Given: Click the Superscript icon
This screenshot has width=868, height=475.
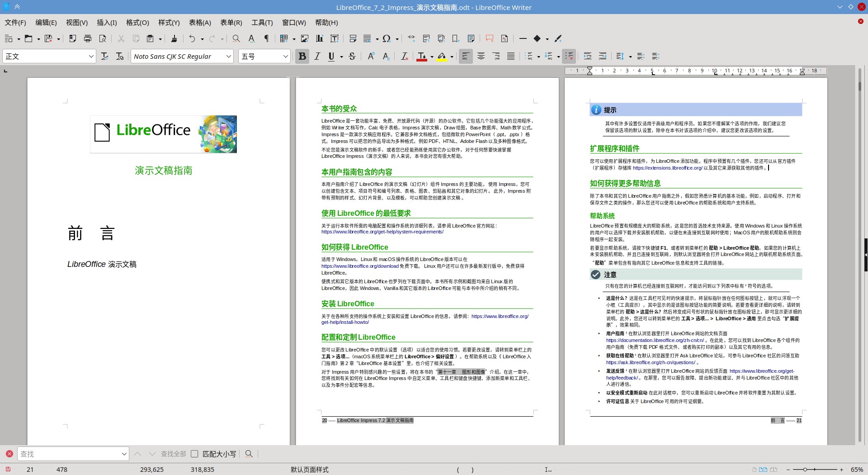Looking at the screenshot, I should (x=371, y=56).
